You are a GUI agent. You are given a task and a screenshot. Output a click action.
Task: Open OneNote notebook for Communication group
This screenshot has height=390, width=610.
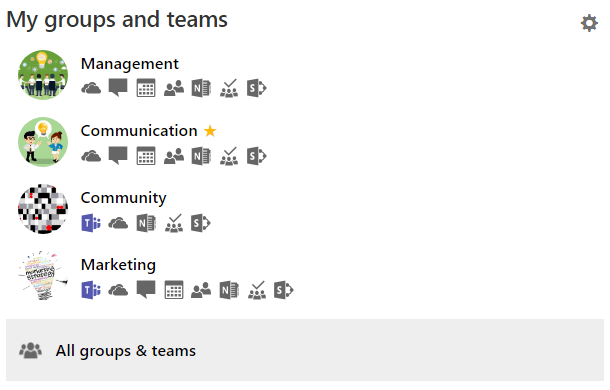[202, 156]
